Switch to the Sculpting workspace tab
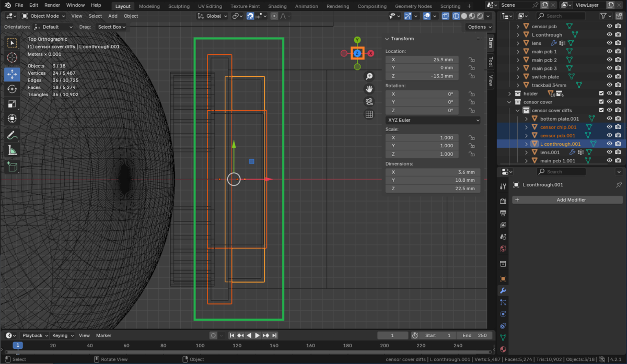 coord(179,6)
